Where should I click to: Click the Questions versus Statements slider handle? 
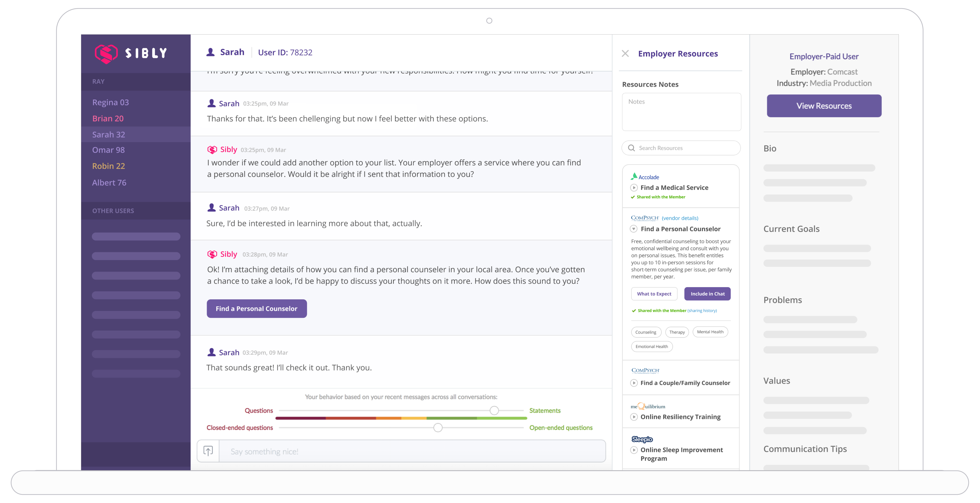point(494,410)
